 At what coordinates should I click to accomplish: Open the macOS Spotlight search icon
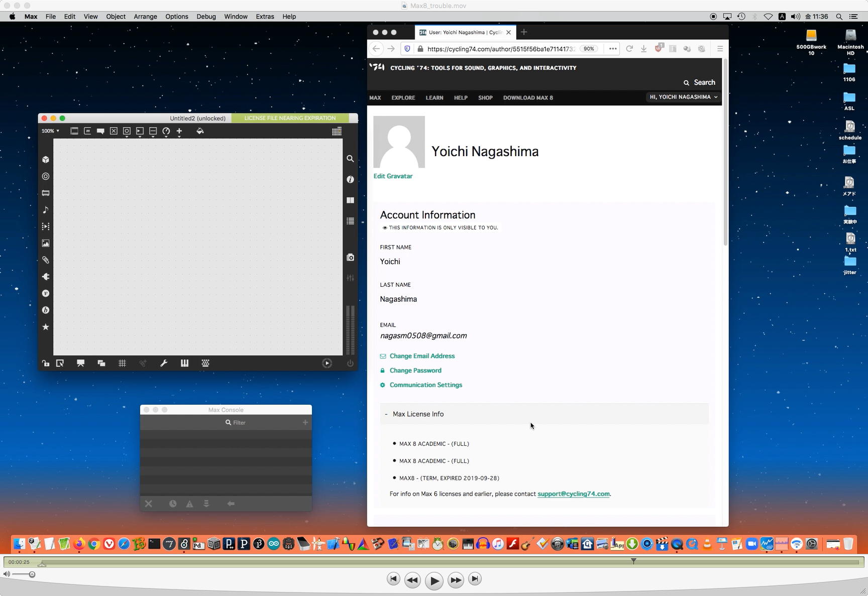[839, 17]
